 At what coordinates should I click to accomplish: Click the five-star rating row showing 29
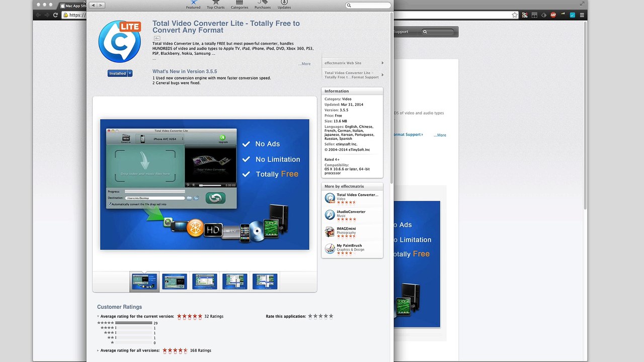128,323
